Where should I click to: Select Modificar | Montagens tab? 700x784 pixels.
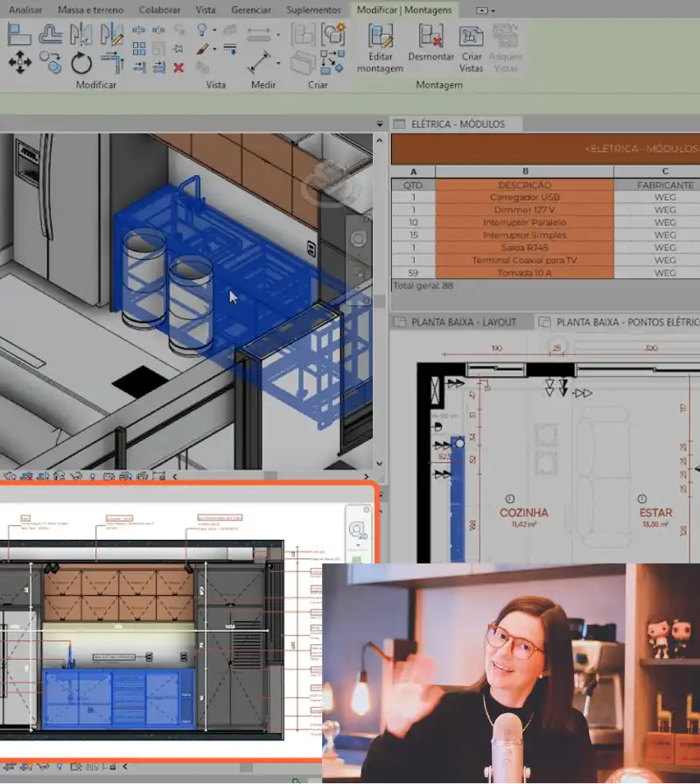(x=404, y=10)
